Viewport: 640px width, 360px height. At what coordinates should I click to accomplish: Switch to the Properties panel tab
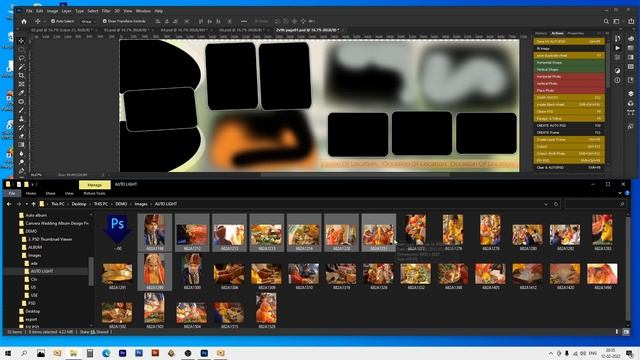(x=576, y=33)
